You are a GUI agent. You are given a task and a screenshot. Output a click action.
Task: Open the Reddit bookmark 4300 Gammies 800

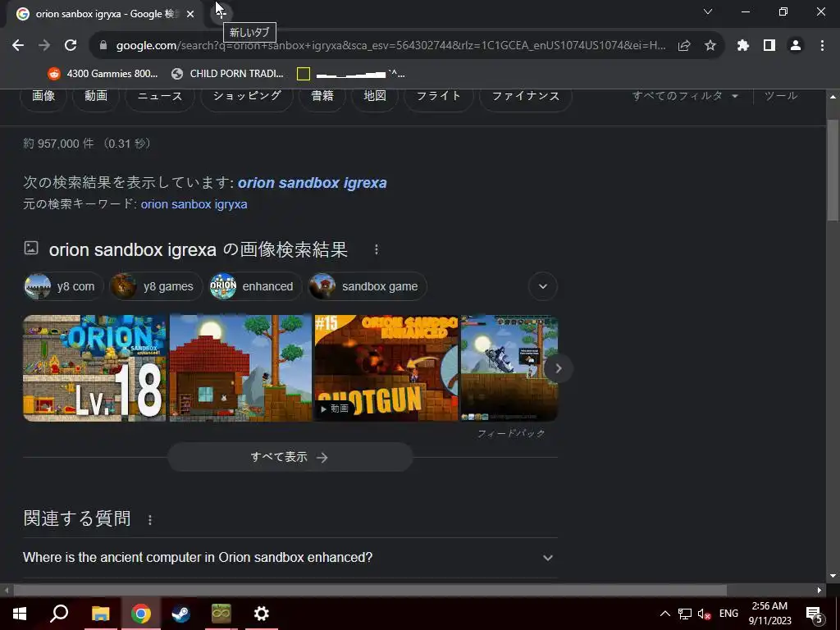pyautogui.click(x=103, y=73)
